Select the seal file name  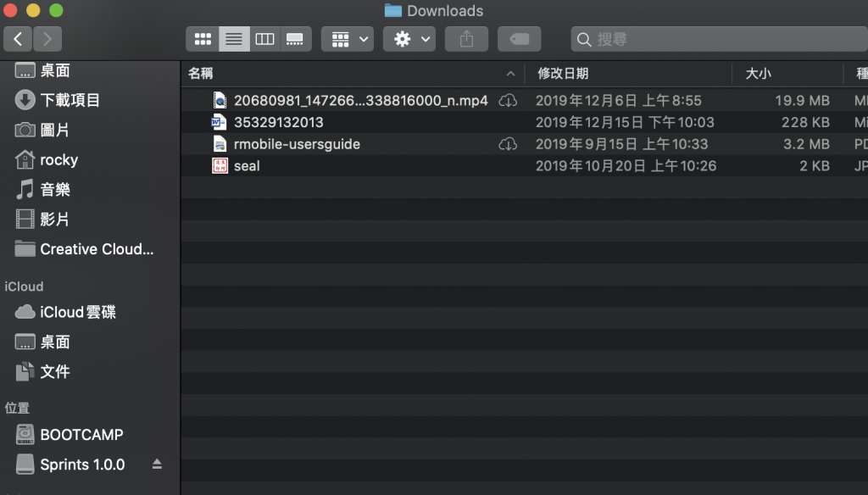[x=247, y=166]
